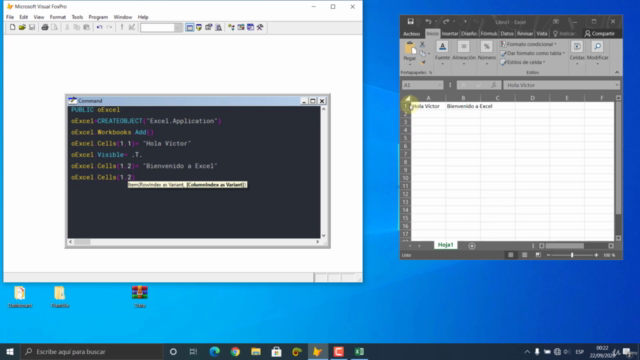This screenshot has width=640, height=360.
Task: Open the Class Browser icon in FoxPro toolbar
Action: [231, 27]
